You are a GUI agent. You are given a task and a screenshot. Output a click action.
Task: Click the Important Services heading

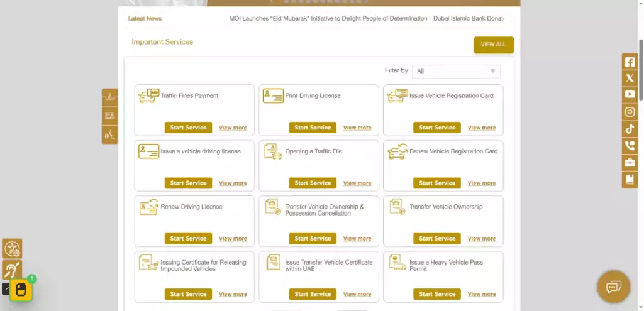click(x=162, y=42)
